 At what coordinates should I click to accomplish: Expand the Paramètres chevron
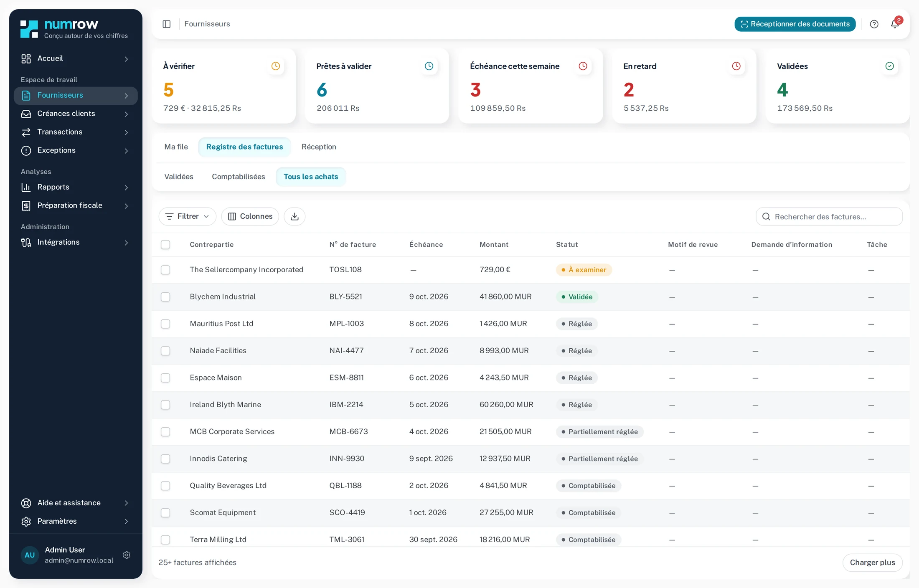pyautogui.click(x=126, y=521)
